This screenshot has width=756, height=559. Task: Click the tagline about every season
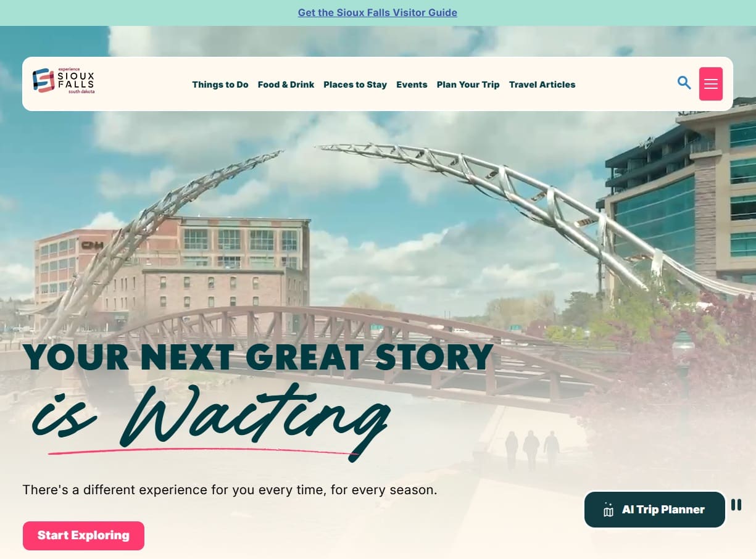coord(230,490)
